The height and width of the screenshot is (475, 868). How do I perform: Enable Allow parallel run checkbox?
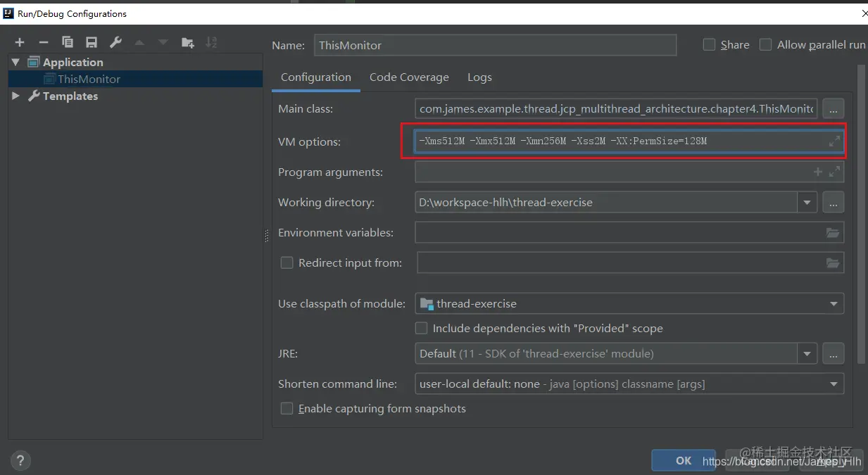click(766, 44)
